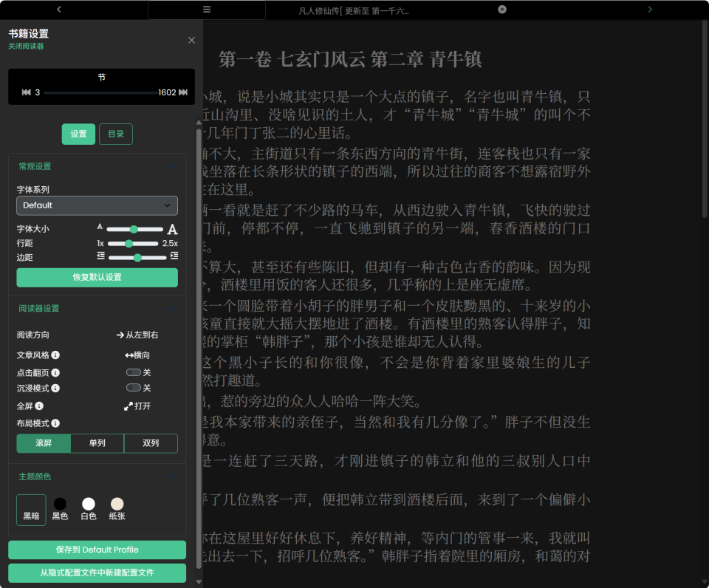The image size is (709, 588).
Task: Click the hamburger menu icon in top bar
Action: [x=207, y=10]
